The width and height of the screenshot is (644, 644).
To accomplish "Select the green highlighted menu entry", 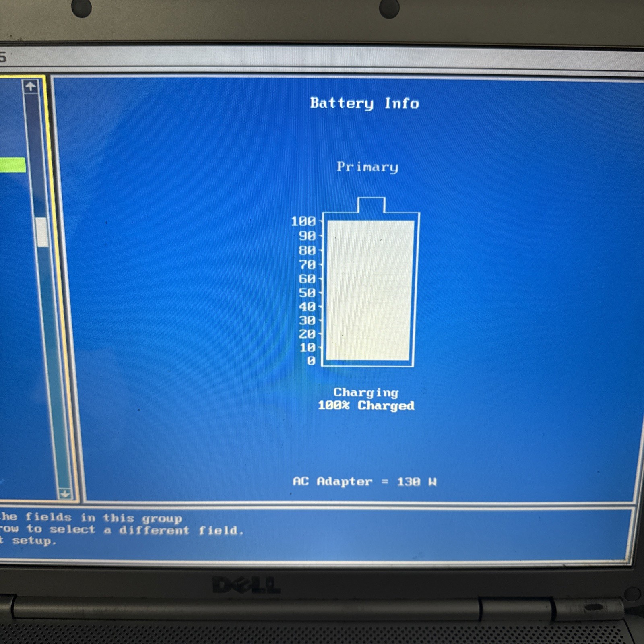I will click(12, 165).
